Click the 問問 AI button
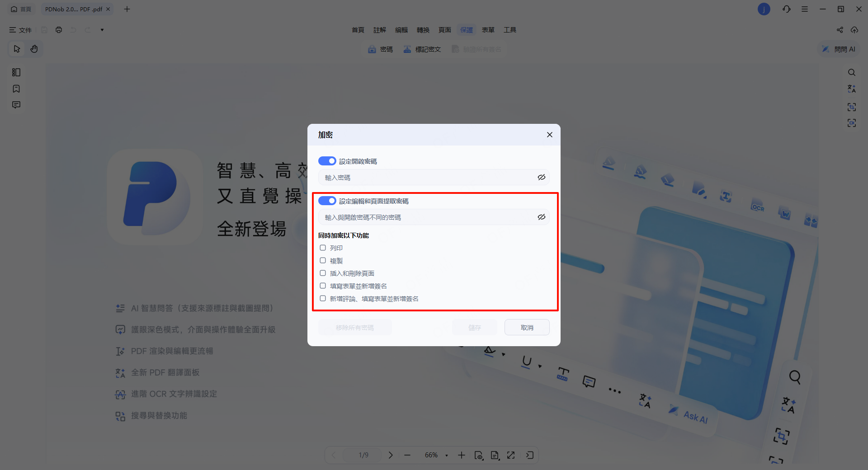868x470 pixels. pyautogui.click(x=839, y=49)
